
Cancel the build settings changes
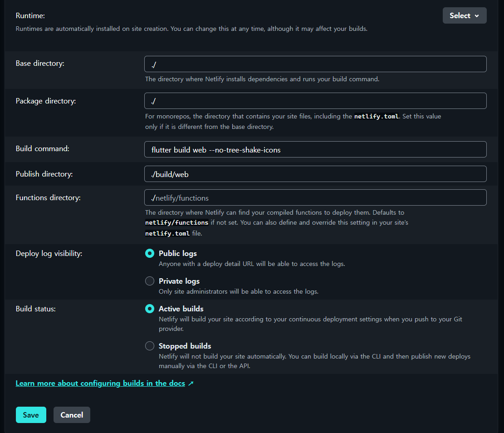(72, 415)
